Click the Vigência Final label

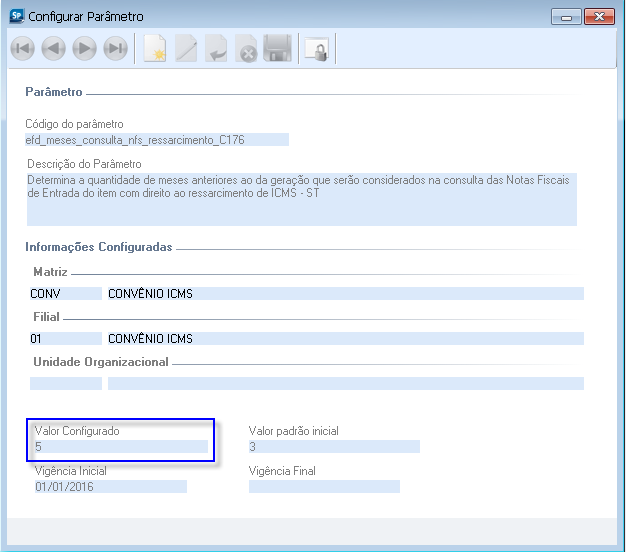[282, 471]
